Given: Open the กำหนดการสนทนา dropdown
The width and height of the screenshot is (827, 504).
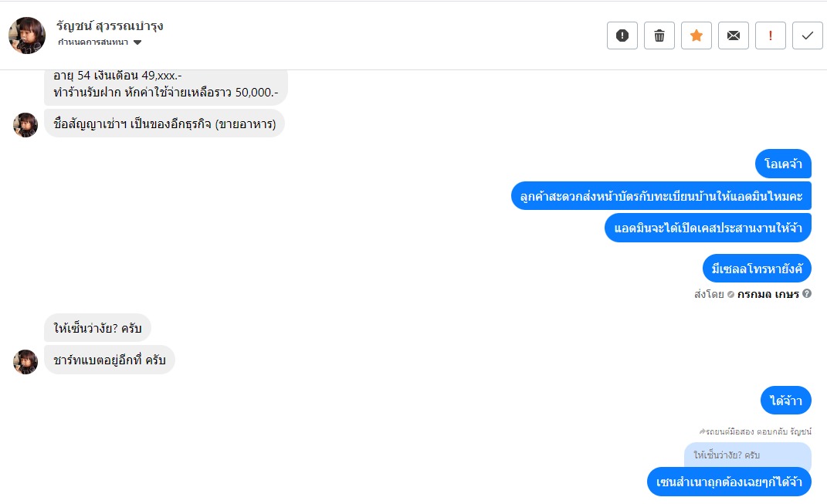Looking at the screenshot, I should pos(93,42).
